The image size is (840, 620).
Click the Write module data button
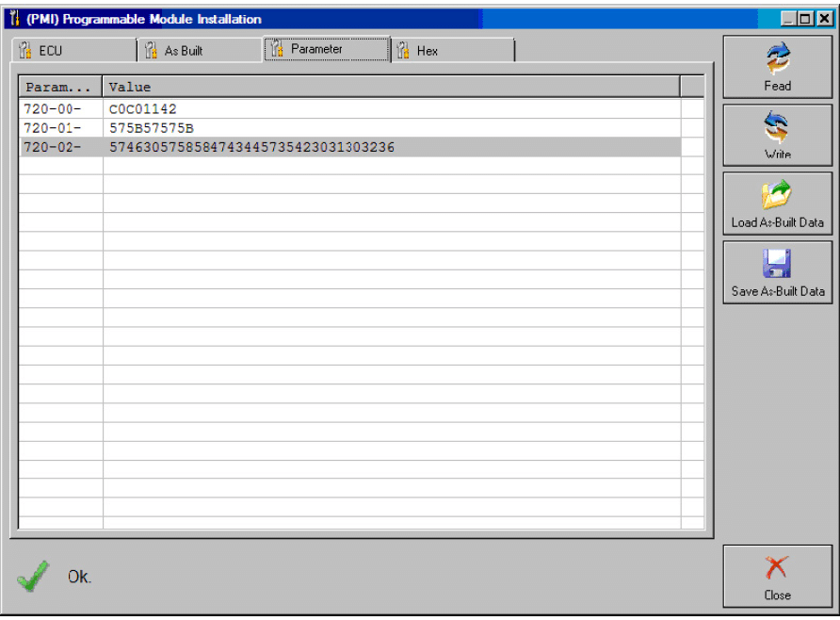click(777, 136)
